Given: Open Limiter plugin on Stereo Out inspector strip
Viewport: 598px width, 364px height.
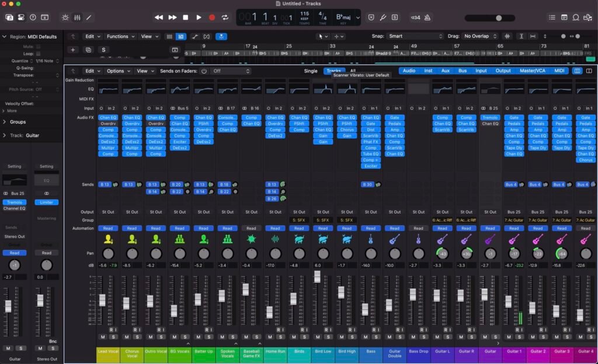Looking at the screenshot, I should pos(47,202).
